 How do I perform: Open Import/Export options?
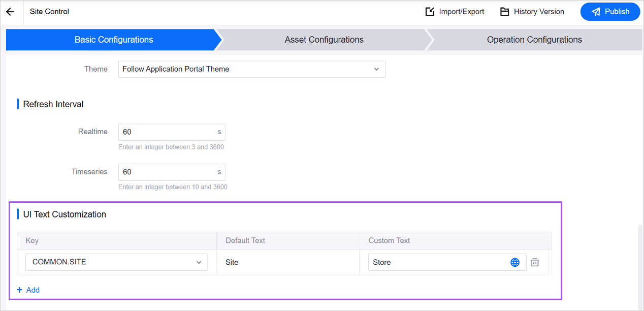455,12
